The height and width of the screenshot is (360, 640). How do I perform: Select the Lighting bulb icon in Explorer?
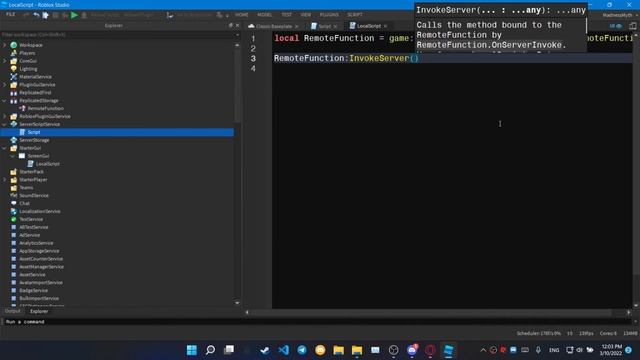(14, 69)
